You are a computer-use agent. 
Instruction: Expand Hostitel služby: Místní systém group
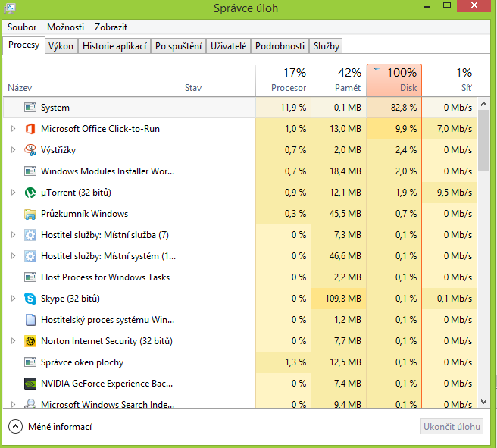[x=13, y=256]
